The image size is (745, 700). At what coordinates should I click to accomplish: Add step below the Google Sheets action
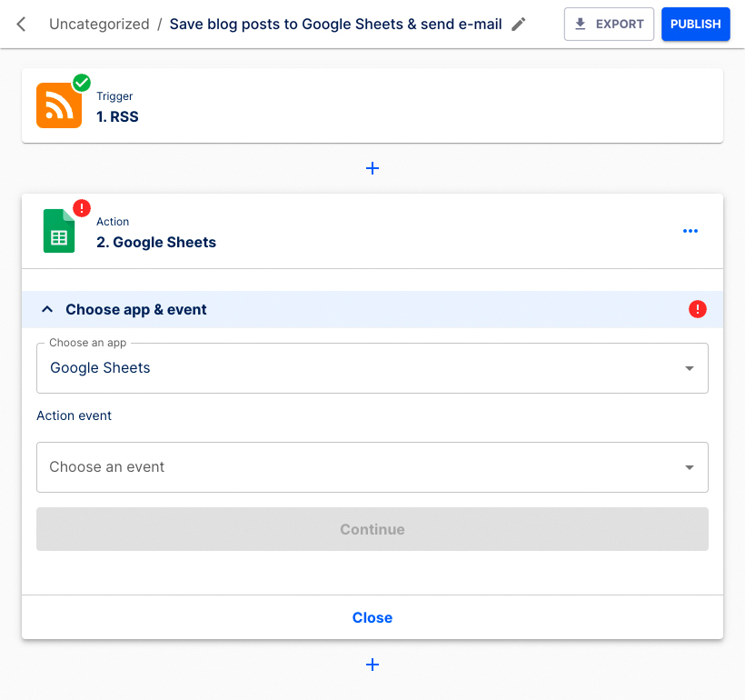point(372,665)
